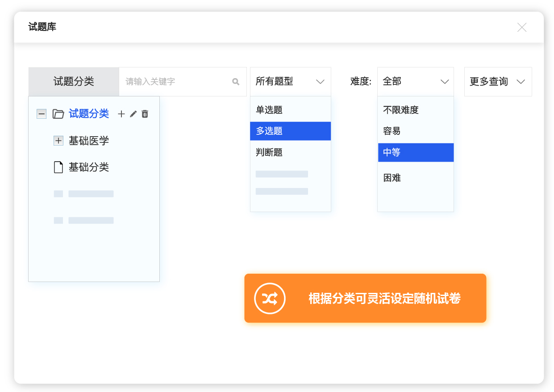Expand the 基础医学 tree node
The image size is (554, 392).
(x=58, y=141)
